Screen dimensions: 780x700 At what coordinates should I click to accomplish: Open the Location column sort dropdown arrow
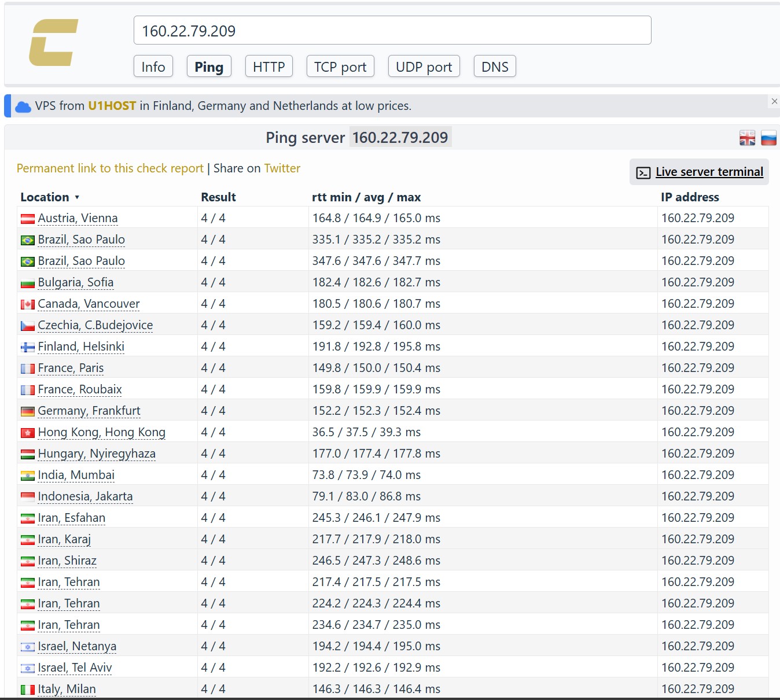point(77,197)
